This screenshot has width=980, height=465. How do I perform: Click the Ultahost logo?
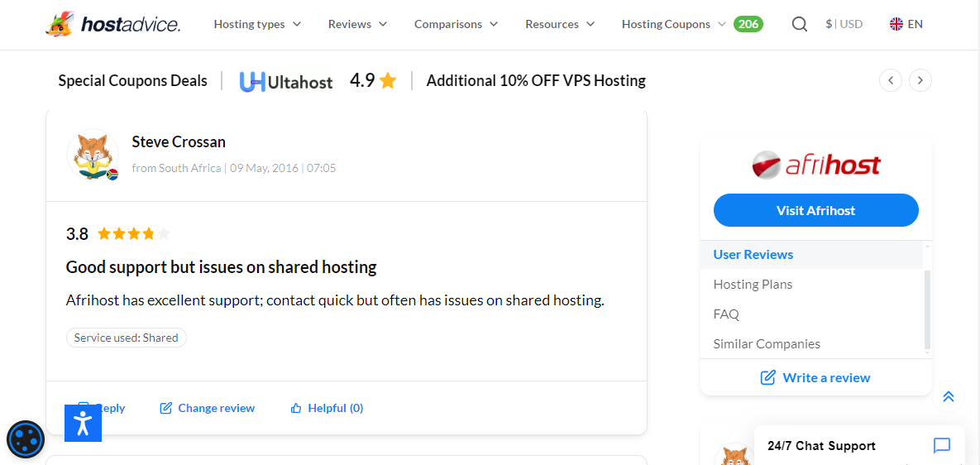pyautogui.click(x=286, y=81)
